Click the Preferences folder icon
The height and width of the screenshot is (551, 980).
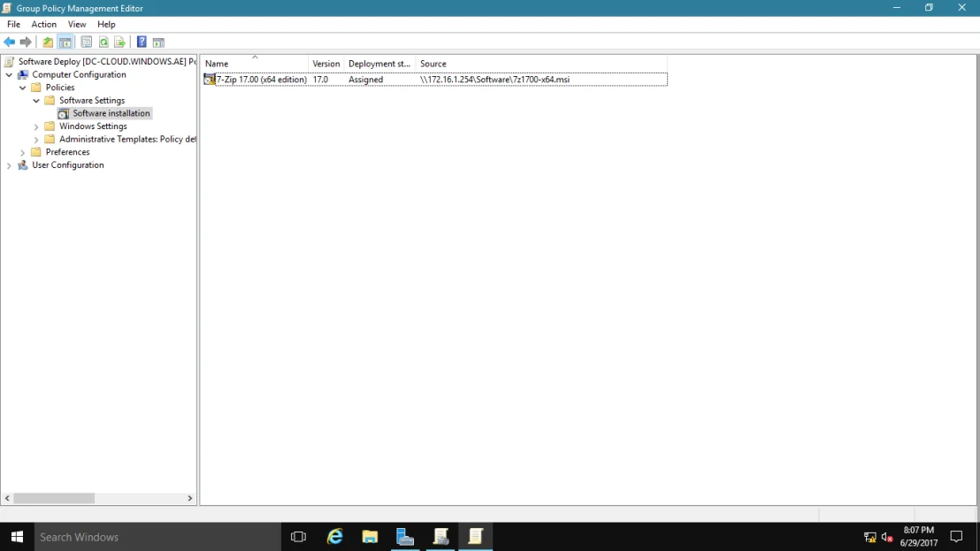pyautogui.click(x=36, y=152)
